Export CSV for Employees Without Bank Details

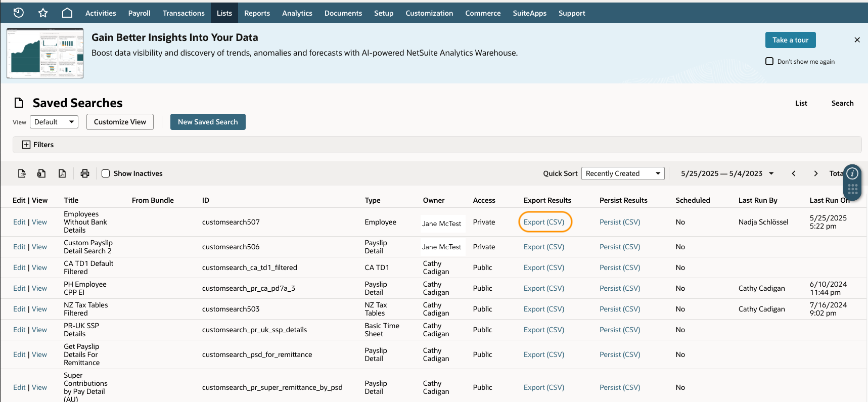click(544, 222)
